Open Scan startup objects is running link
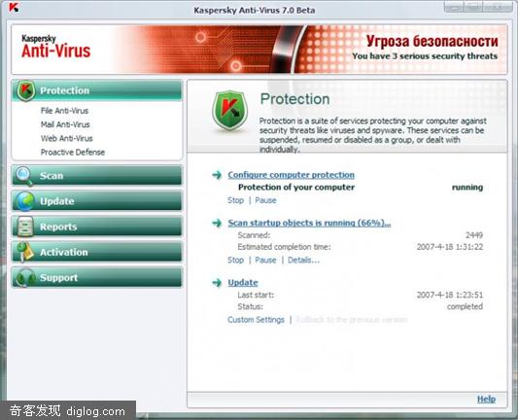This screenshot has height=420, width=518. [x=309, y=223]
